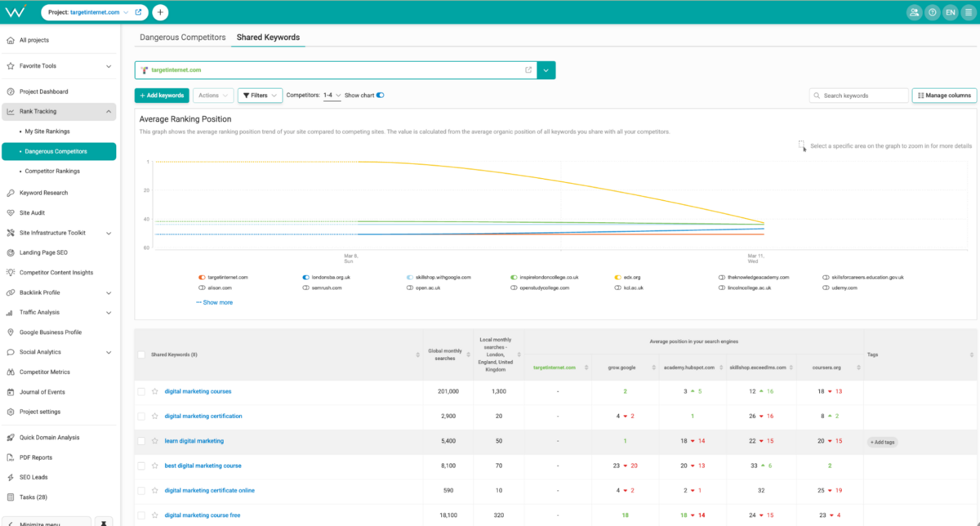
Task: Star the 'digital marketing certificate online' keyword
Action: click(x=155, y=490)
